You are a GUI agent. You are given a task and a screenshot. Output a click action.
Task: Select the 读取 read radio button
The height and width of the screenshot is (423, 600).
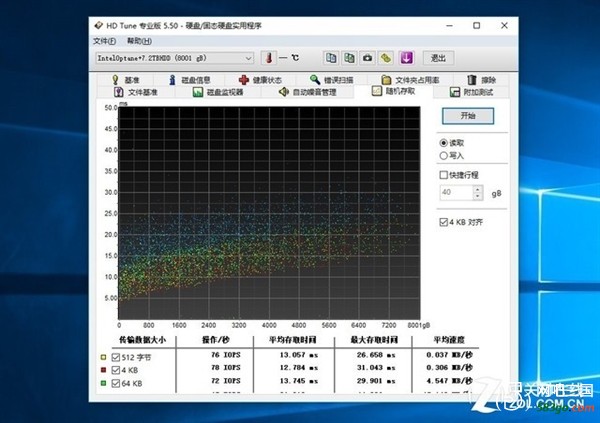443,143
